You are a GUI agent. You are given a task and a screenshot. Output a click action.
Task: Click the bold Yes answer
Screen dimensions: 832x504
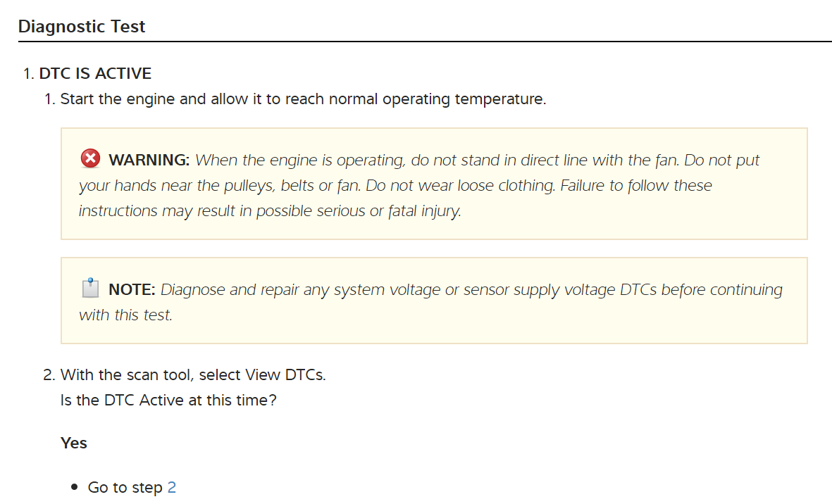pos(74,443)
